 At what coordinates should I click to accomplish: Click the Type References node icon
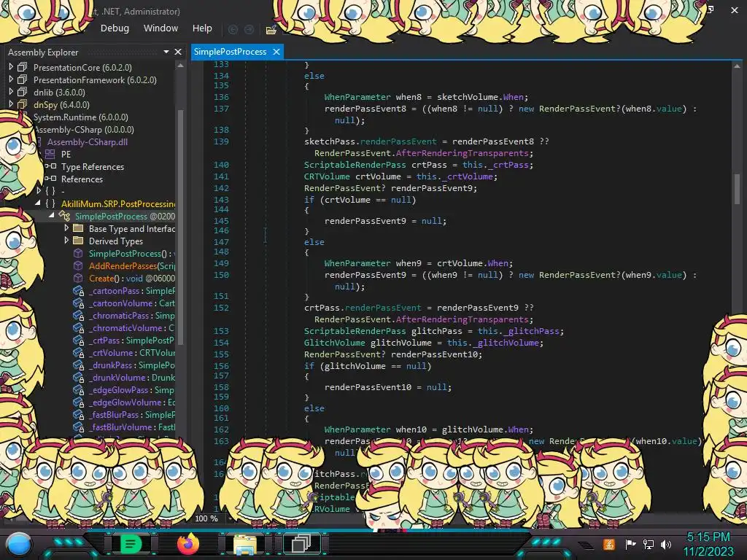pos(50,166)
